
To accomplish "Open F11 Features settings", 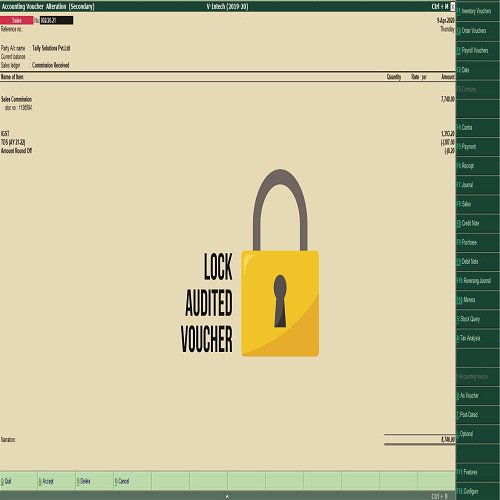I will (478, 472).
